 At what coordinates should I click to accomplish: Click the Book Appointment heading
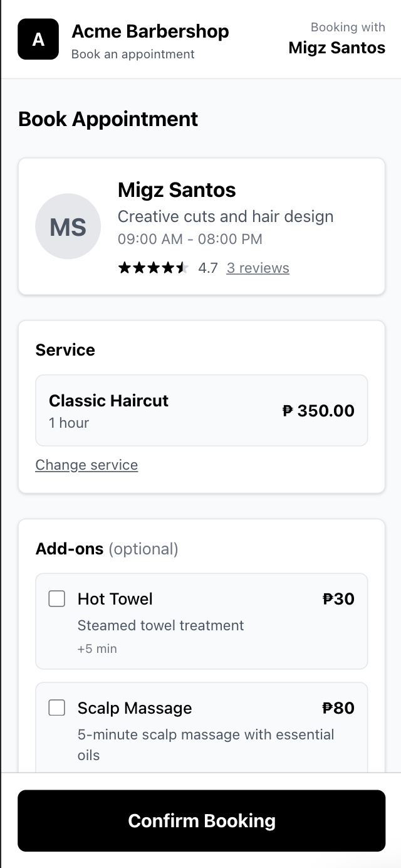click(108, 119)
